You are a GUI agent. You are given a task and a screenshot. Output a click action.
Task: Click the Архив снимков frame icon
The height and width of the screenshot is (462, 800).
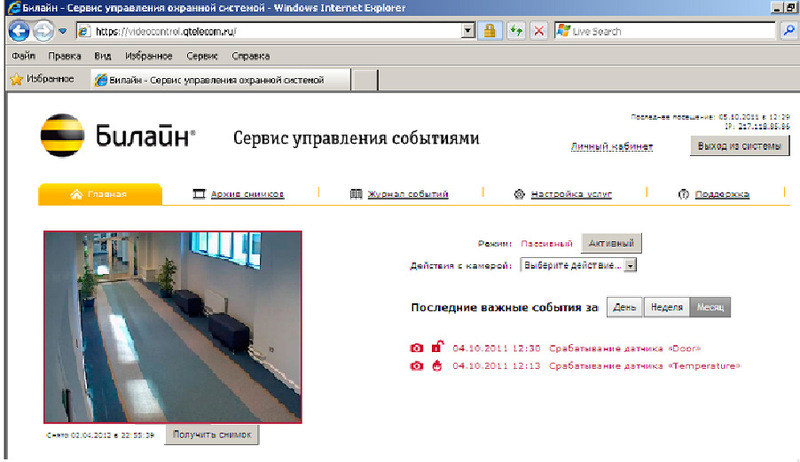(x=199, y=194)
